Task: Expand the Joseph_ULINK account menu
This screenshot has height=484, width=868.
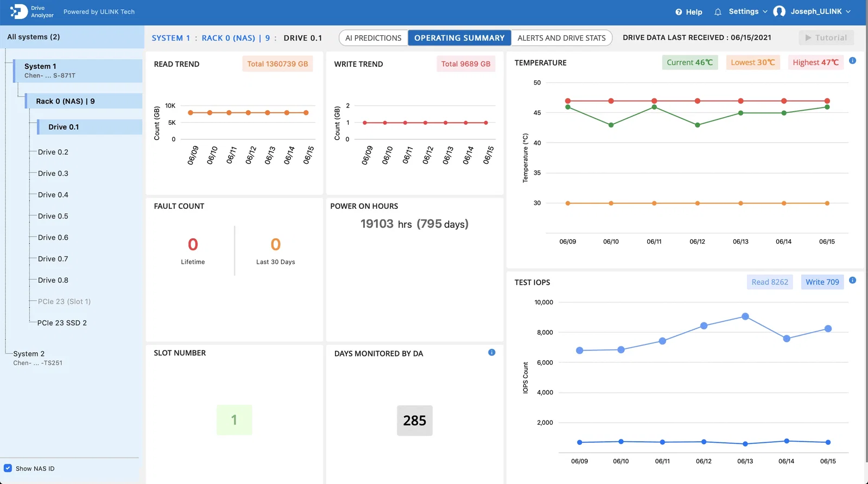Action: 820,11
